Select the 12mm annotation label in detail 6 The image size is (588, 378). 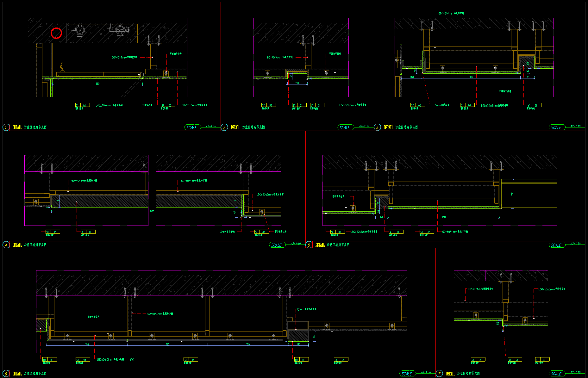click(306, 309)
